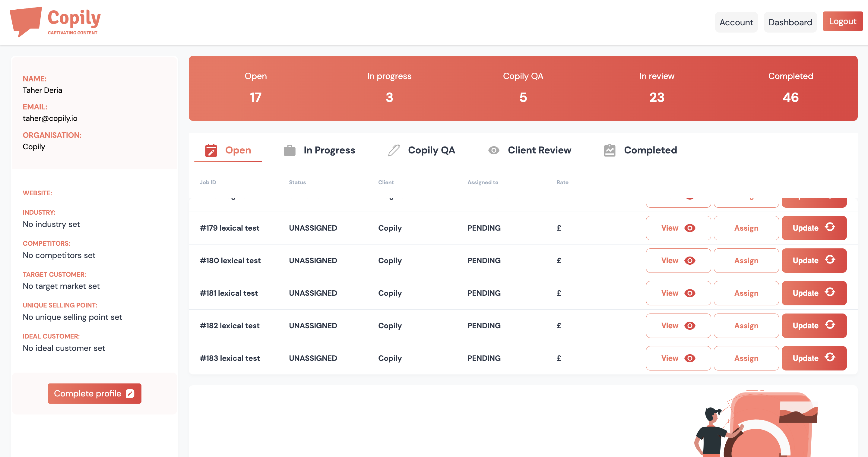This screenshot has width=868, height=457.
Task: Click the Open count 17 in summary banner
Action: click(256, 97)
